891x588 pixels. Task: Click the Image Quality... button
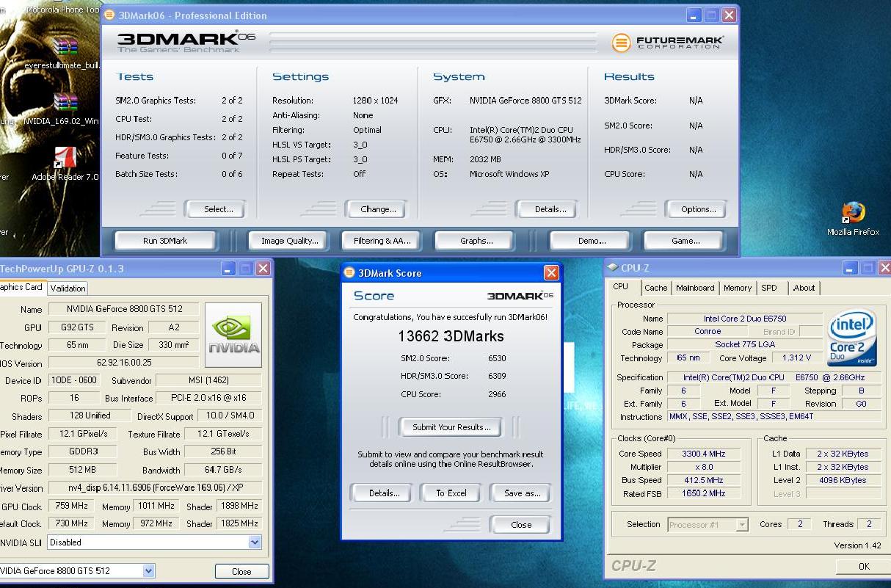[x=290, y=241]
